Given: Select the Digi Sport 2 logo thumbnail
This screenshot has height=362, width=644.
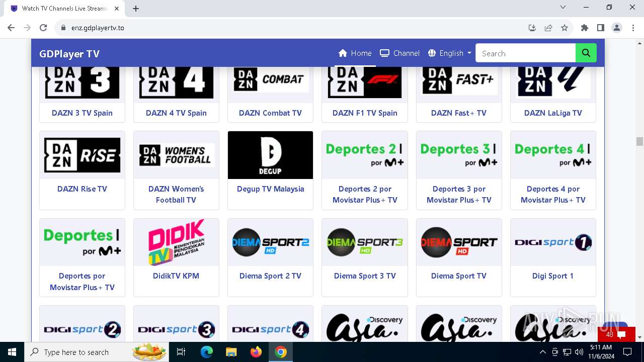Looking at the screenshot, I should 82,324.
